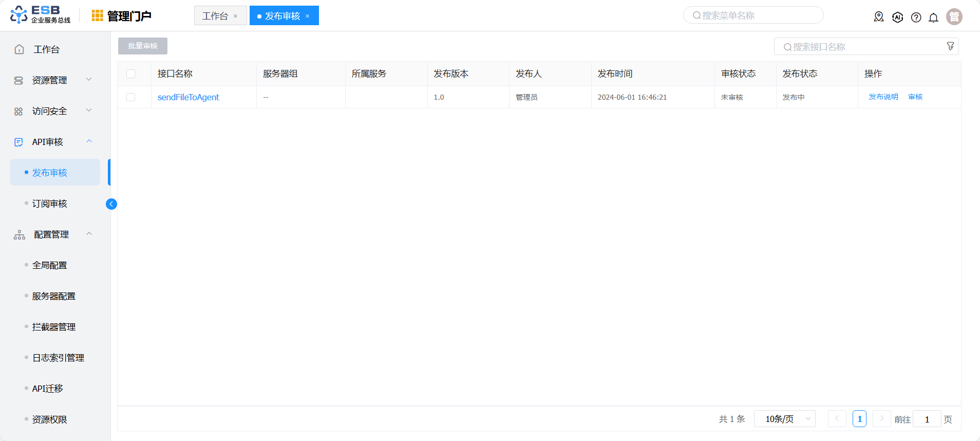Click the location badge icon in header
The height and width of the screenshot is (441, 980).
879,17
